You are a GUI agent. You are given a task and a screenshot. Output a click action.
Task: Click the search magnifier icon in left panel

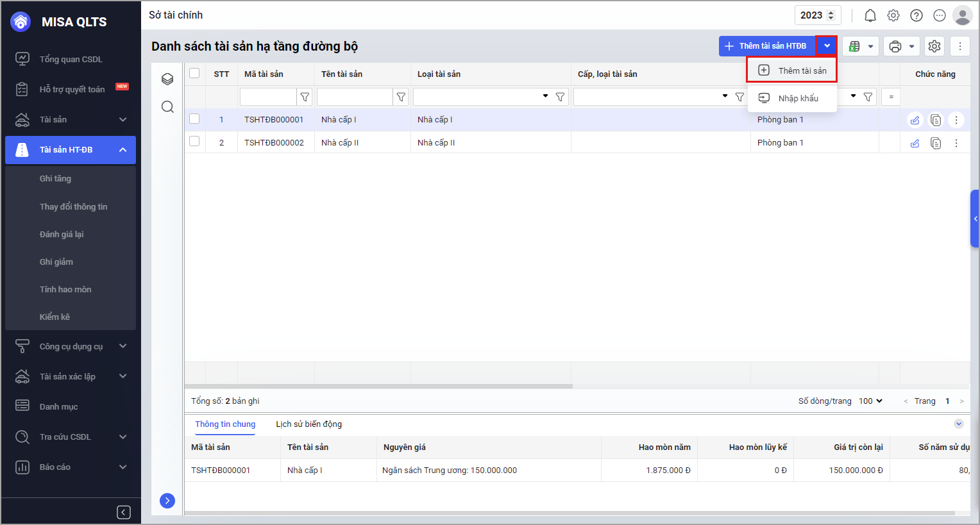click(167, 106)
